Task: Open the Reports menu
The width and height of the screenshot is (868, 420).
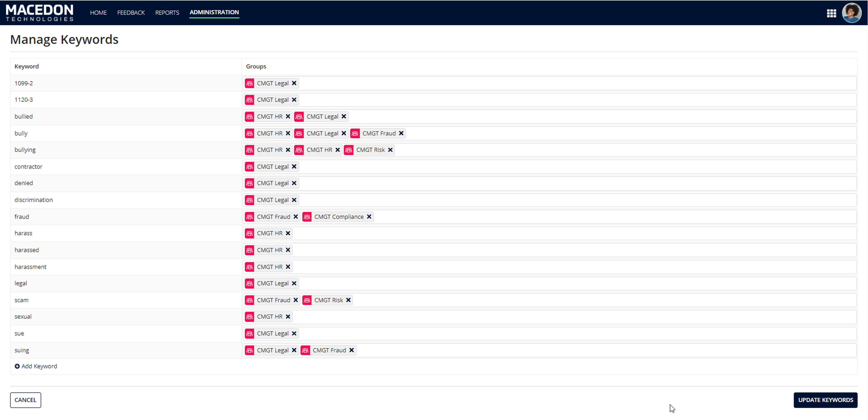Action: tap(167, 12)
